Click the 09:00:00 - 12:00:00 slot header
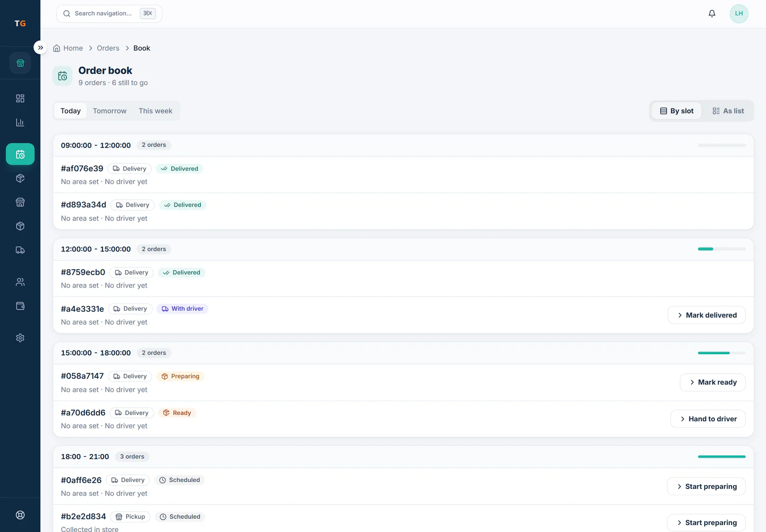 pos(403,145)
